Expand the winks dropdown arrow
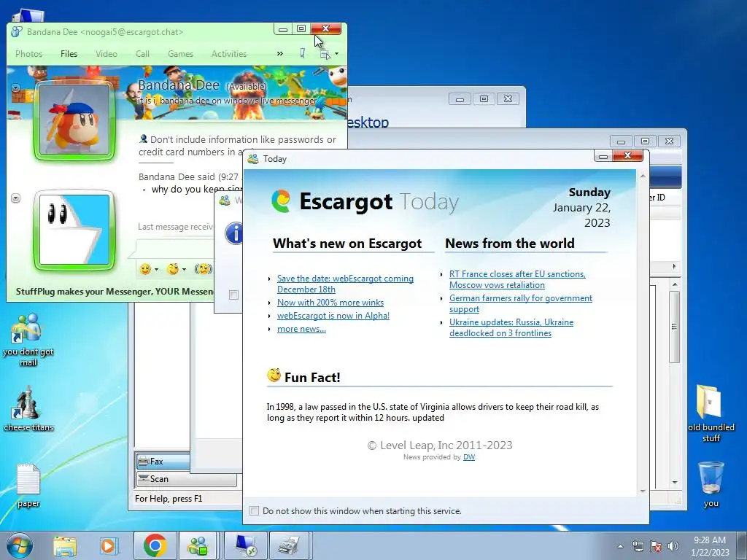 tap(185, 270)
